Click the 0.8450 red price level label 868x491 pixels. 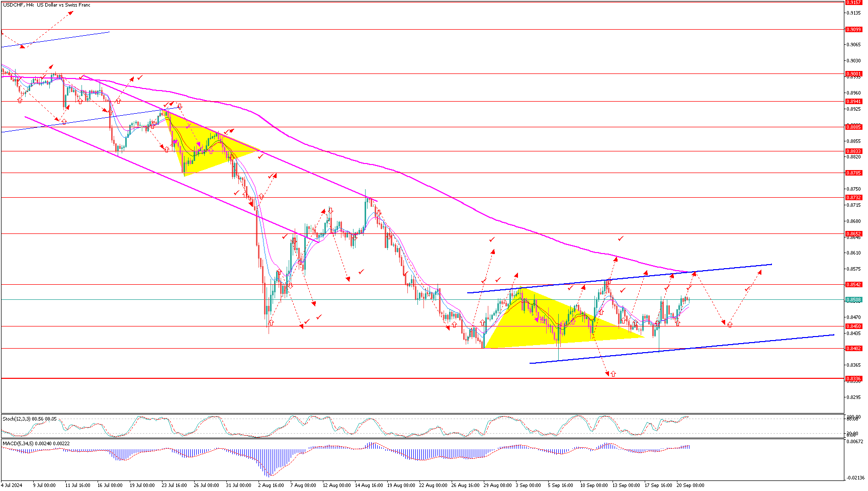pos(853,326)
